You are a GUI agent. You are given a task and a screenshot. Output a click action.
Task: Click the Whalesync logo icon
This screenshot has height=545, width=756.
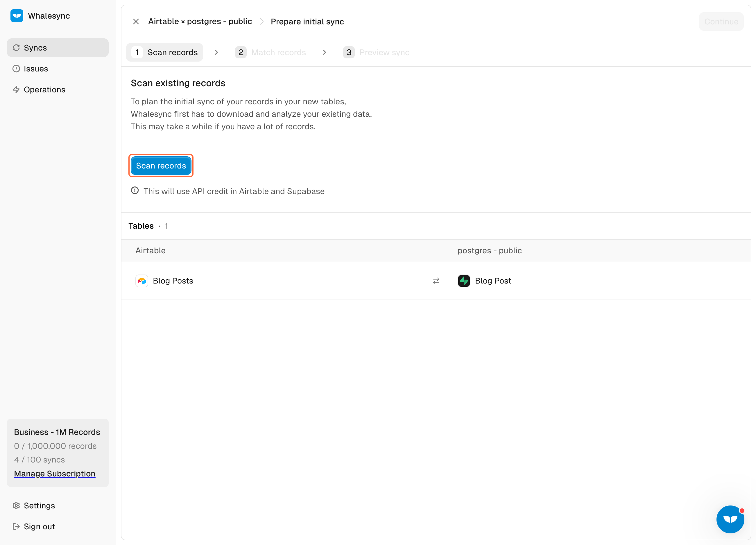coord(17,16)
